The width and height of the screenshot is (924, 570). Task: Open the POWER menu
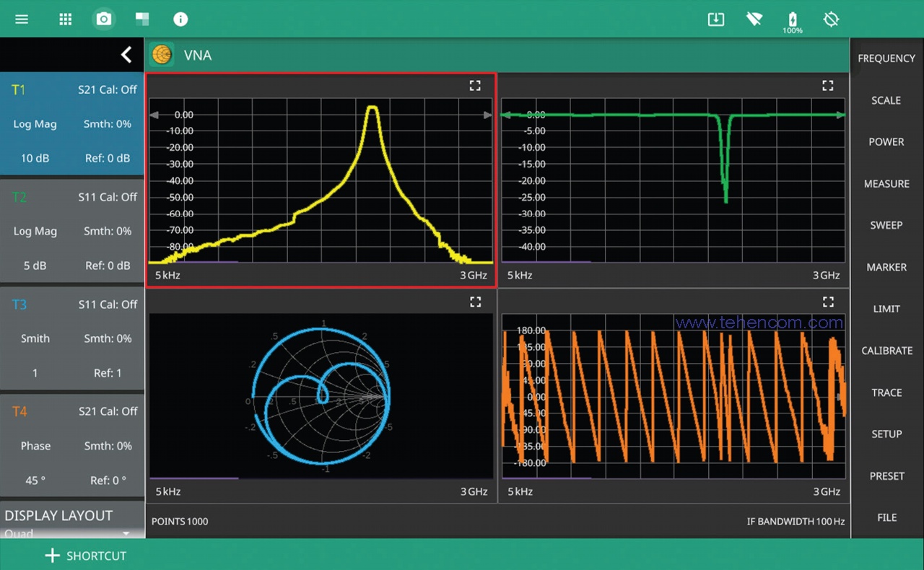pyautogui.click(x=886, y=142)
